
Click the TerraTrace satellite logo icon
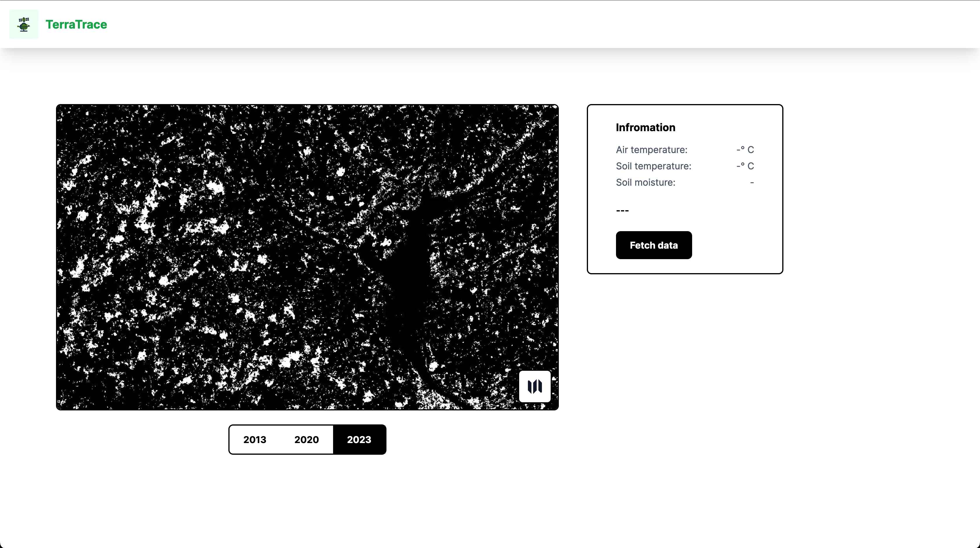click(x=24, y=24)
